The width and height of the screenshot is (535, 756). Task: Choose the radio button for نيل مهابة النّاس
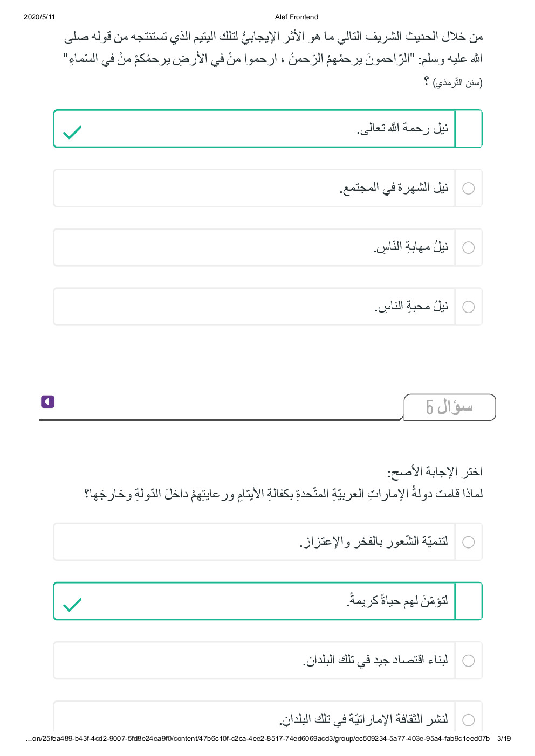point(469,247)
